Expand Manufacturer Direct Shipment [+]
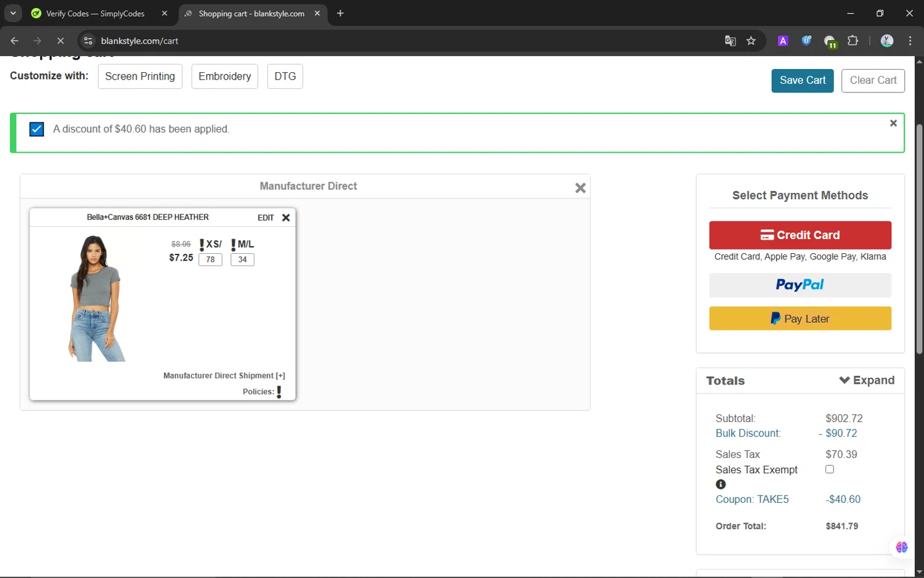The height and width of the screenshot is (578, 924). pyautogui.click(x=224, y=375)
